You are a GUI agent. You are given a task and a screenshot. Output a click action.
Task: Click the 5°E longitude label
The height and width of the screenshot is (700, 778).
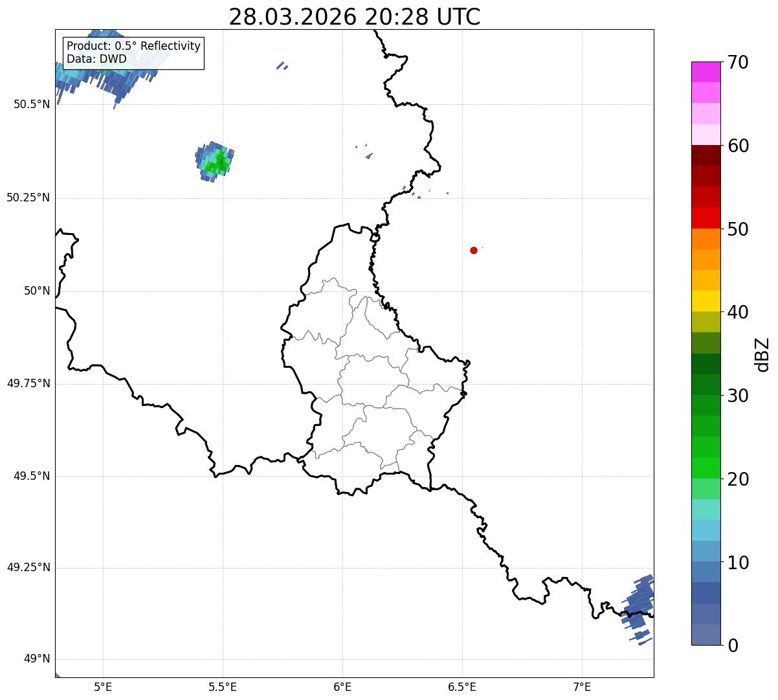pyautogui.click(x=103, y=686)
